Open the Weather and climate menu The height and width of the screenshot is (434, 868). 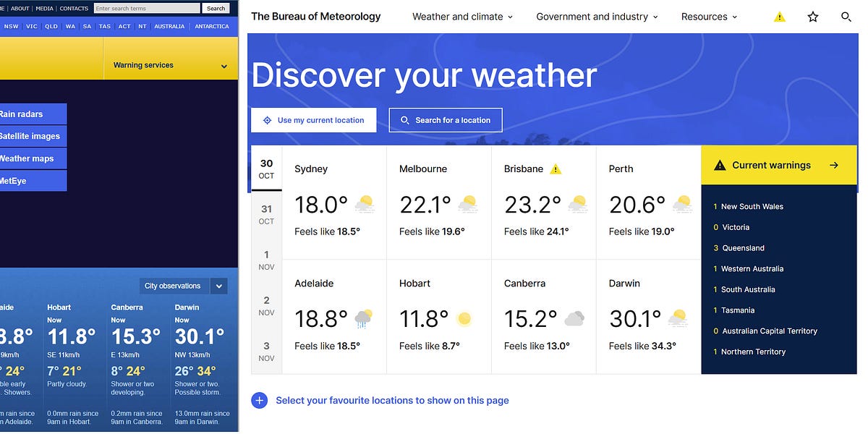[458, 16]
